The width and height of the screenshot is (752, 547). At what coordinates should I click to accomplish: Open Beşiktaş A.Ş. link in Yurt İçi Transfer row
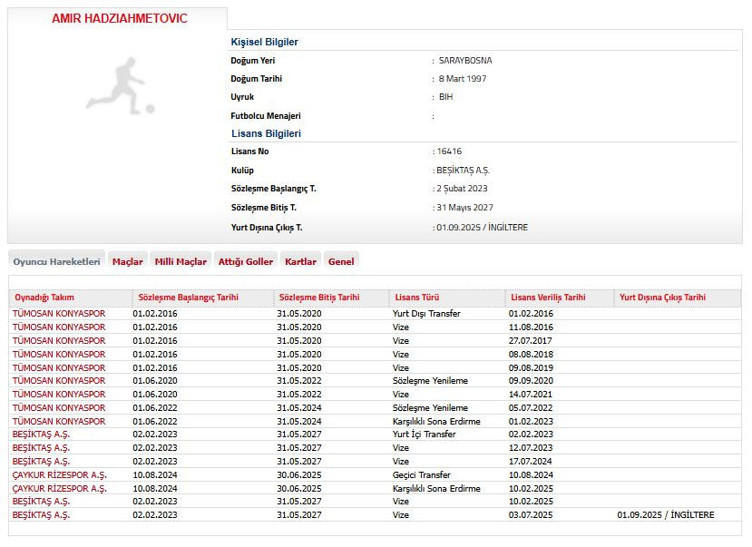(41, 434)
